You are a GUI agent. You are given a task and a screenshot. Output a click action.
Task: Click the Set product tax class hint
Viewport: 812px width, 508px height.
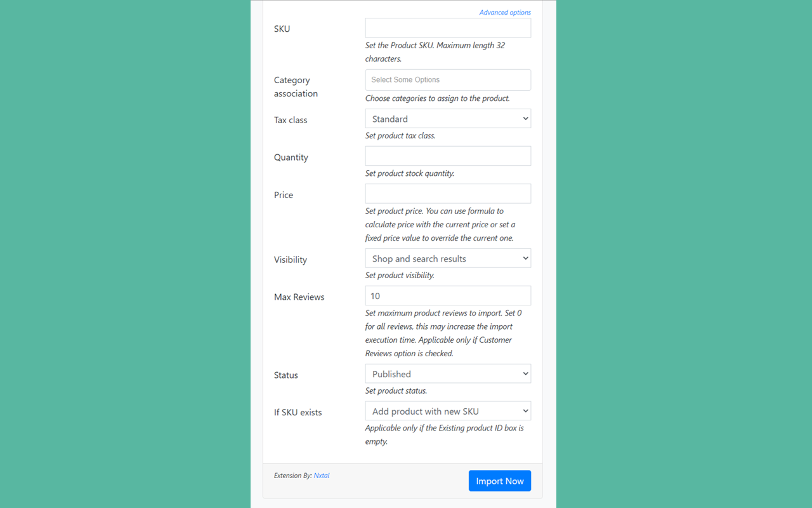pos(400,135)
